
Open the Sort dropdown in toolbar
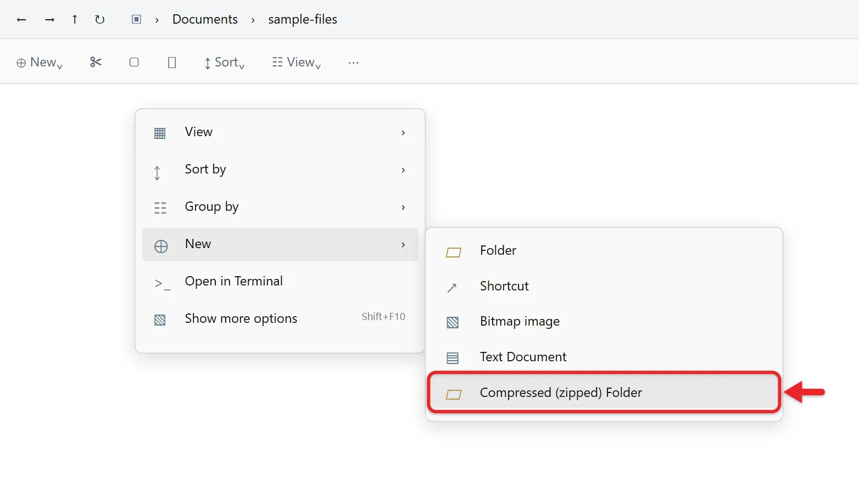tap(224, 63)
